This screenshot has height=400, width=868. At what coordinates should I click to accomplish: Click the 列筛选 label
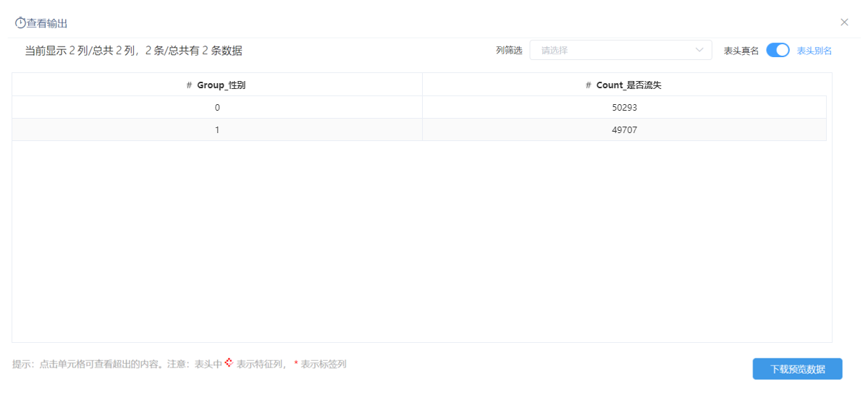tap(509, 51)
